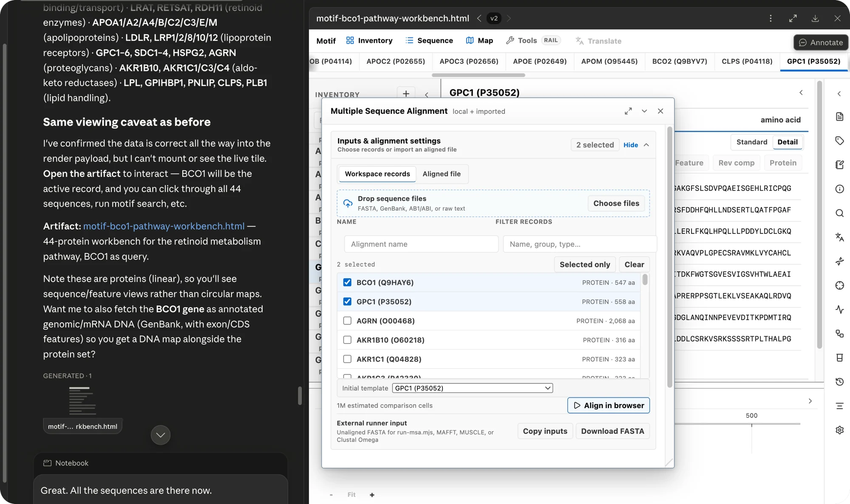Screen dimensions: 850x504
Task: Open the Initial template dropdown
Action: [473, 388]
